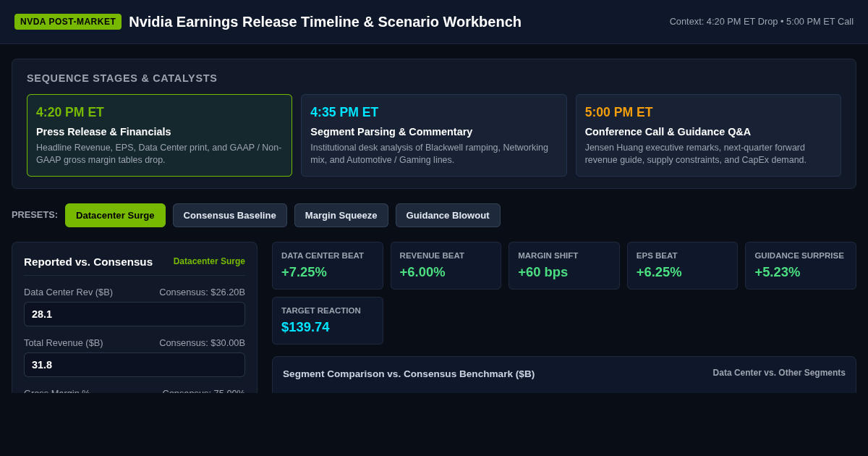Viewport: 868px width, 456px height.
Task: Click the Margin Shift +60 bps metric
Action: (564, 266)
